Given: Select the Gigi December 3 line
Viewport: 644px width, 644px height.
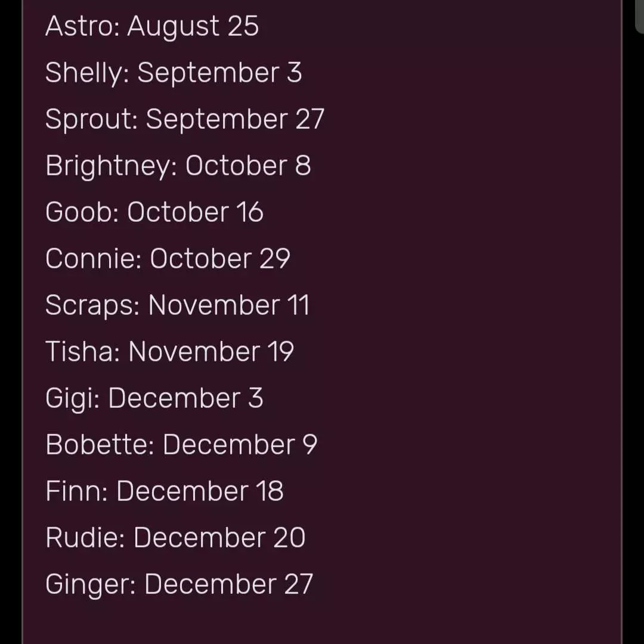Looking at the screenshot, I should click(154, 398).
